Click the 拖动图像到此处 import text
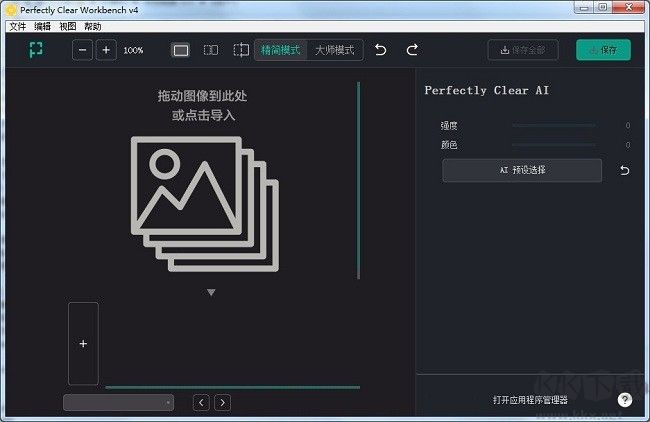Screen dimensions: 650x422 [202, 96]
